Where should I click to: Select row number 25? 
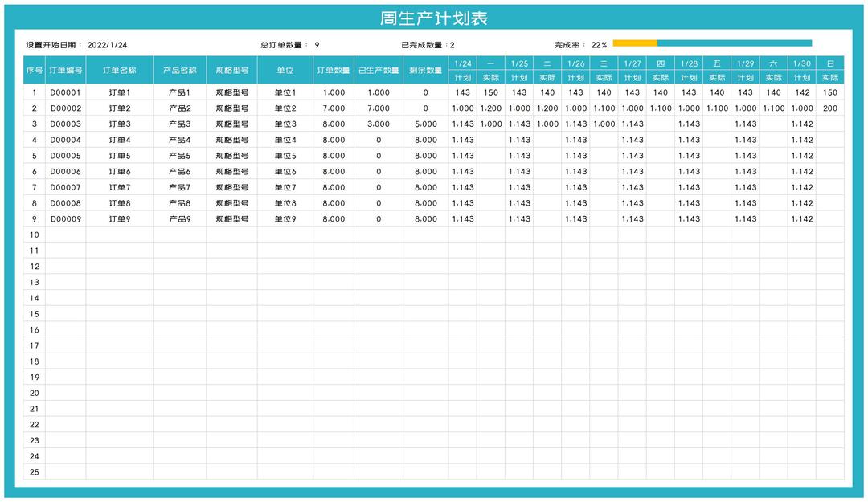point(35,472)
